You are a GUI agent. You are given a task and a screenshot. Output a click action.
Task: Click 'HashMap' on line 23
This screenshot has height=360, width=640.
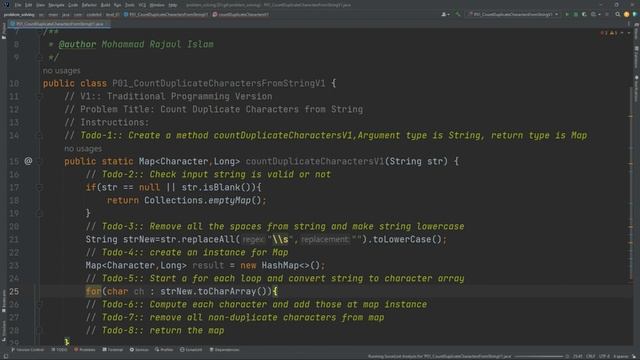(280, 265)
